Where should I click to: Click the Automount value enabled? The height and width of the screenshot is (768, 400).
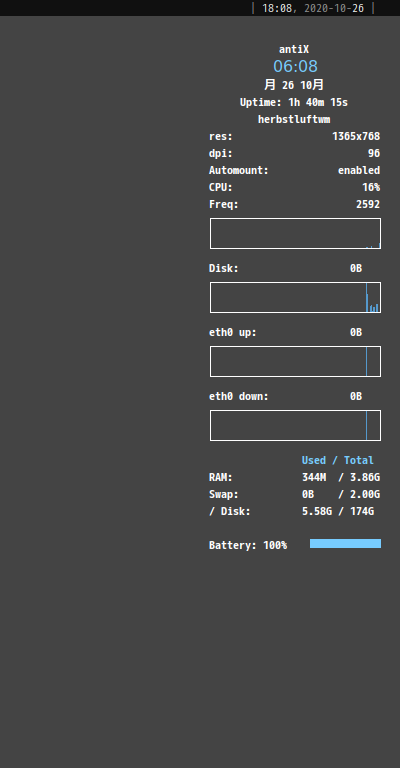359,170
